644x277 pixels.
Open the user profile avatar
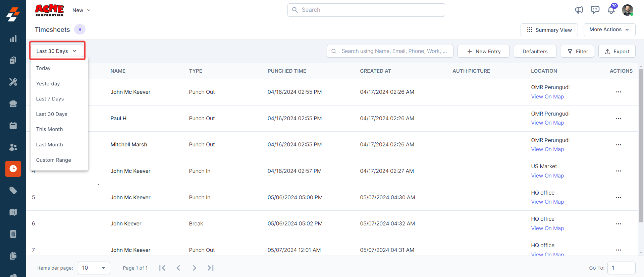(627, 10)
